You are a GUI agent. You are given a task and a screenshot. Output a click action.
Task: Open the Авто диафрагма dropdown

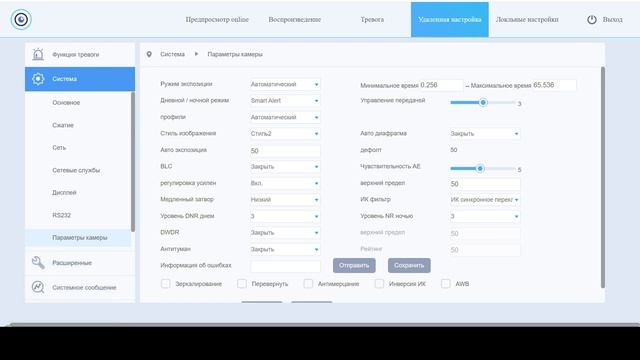pos(485,133)
